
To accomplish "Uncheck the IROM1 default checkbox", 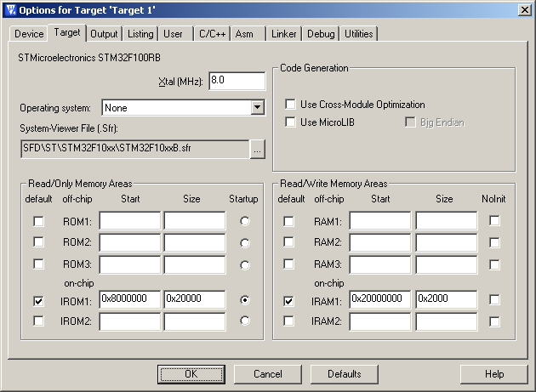I will (38, 301).
